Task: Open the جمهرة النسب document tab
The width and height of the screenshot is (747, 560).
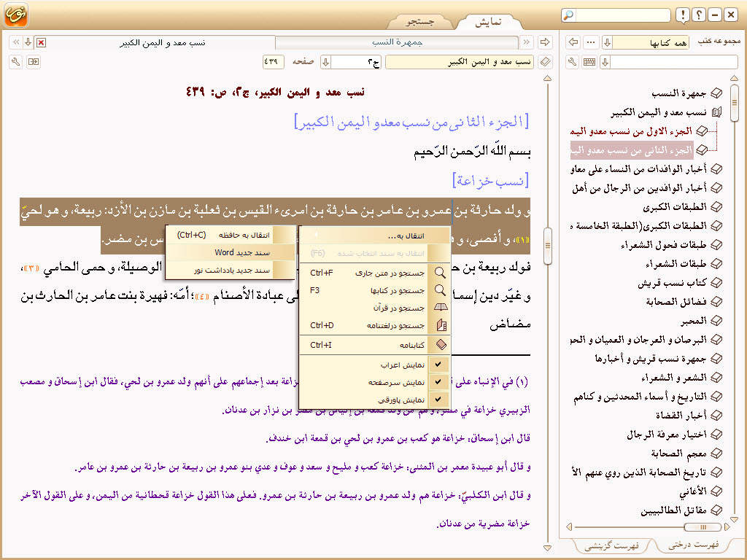Action: point(397,42)
